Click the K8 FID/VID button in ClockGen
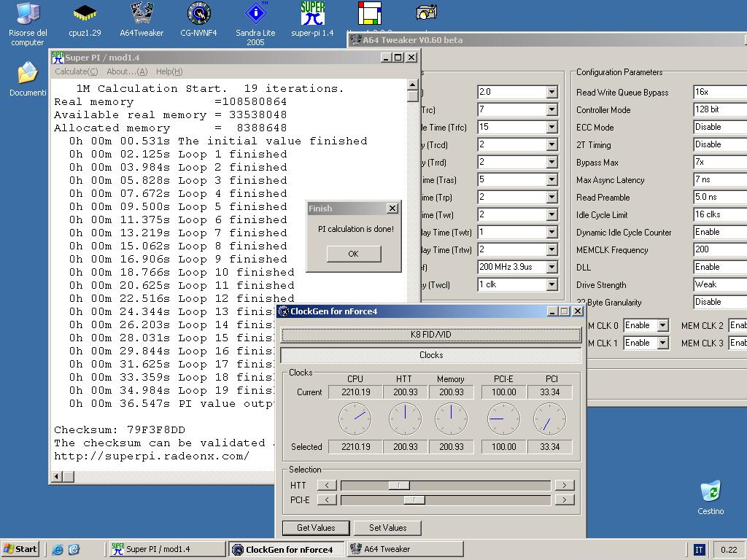747x560 pixels. coord(431,334)
